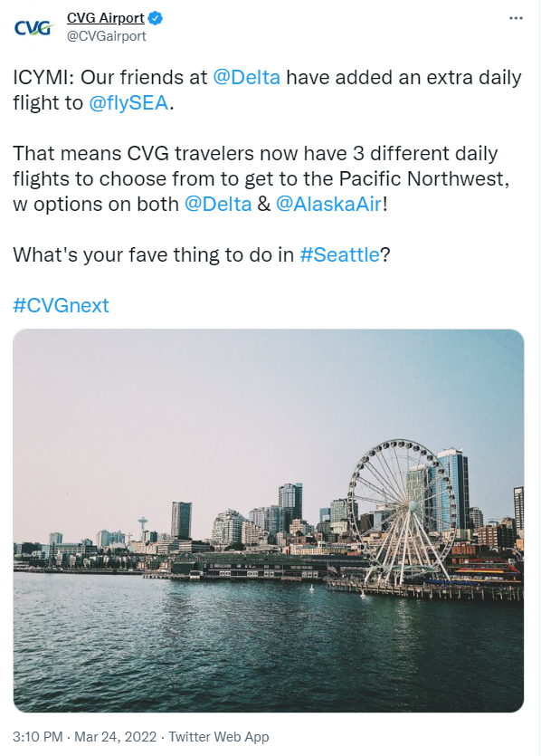
Task: Open the @CVGairport handle link
Action: [107, 36]
